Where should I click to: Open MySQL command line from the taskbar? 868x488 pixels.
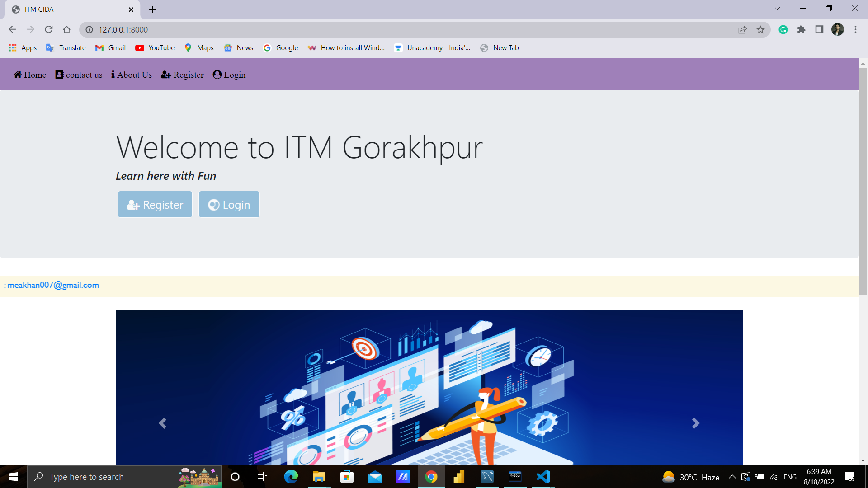(x=515, y=477)
